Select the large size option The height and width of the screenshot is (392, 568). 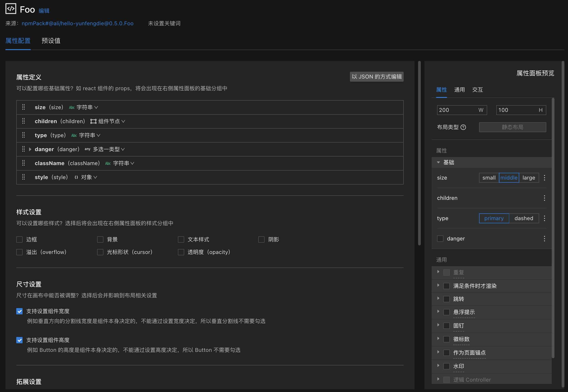click(529, 178)
